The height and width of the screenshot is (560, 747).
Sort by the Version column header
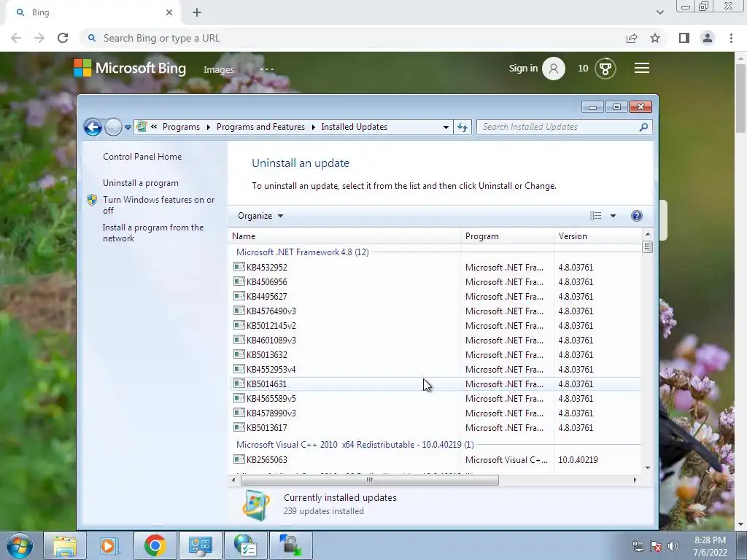point(598,236)
